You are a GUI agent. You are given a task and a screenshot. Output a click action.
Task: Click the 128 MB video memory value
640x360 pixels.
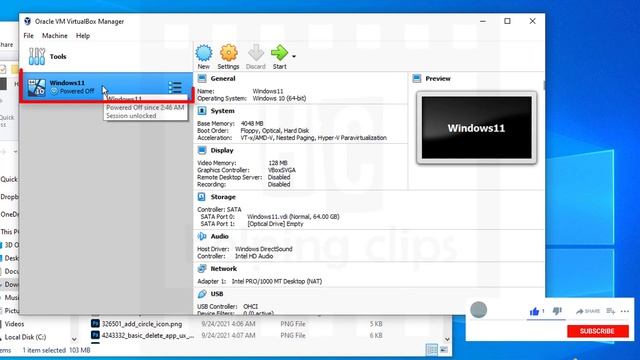(278, 163)
